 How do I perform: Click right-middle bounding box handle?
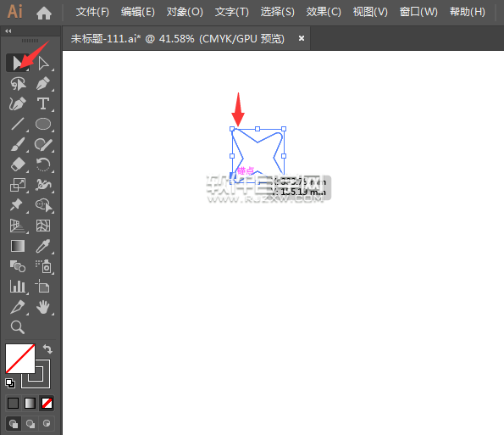coord(284,156)
